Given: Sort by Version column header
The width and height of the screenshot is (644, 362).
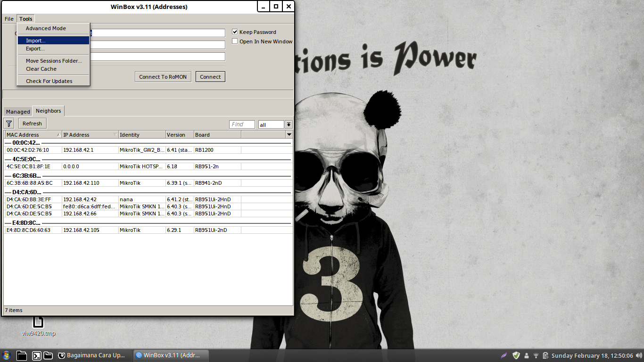Looking at the screenshot, I should tap(180, 135).
